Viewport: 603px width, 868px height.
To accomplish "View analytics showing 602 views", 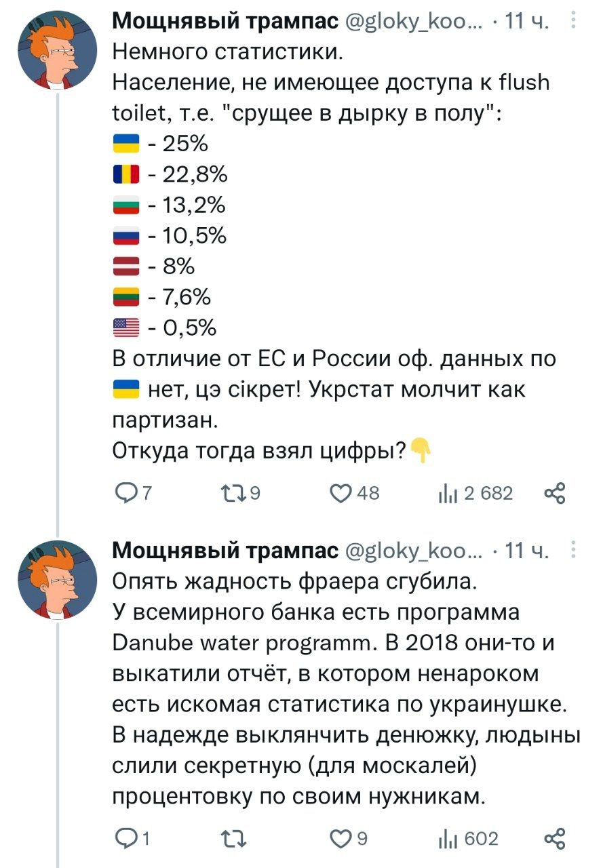I will click(468, 839).
